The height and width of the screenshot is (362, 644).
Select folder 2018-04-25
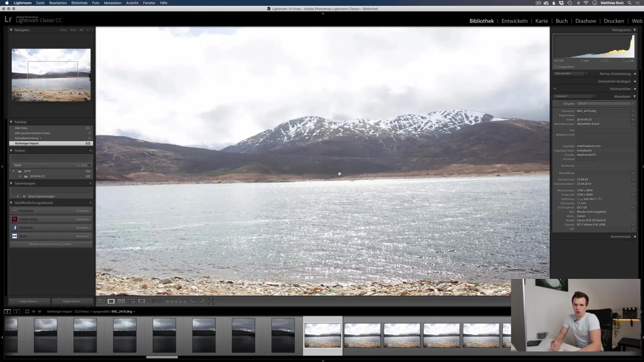(x=51, y=176)
